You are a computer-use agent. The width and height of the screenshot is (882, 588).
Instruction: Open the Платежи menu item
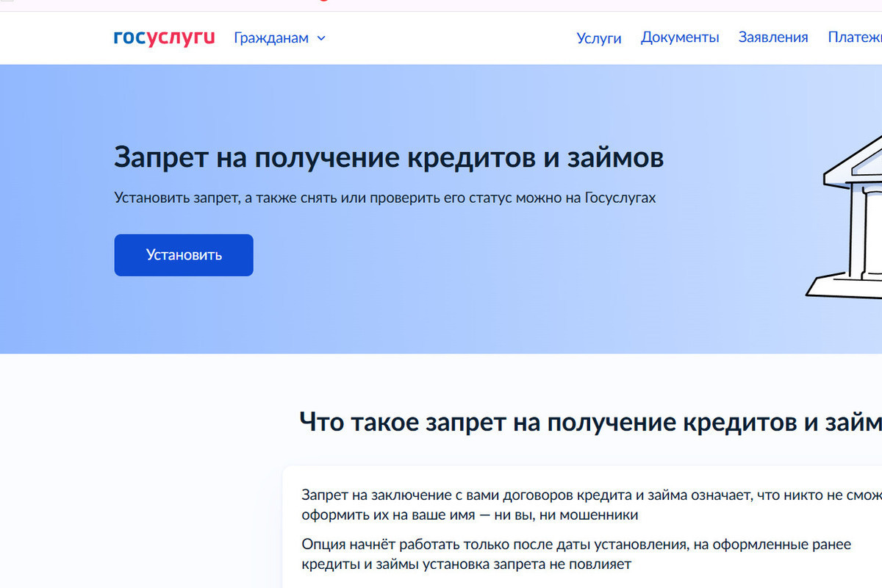coord(855,37)
